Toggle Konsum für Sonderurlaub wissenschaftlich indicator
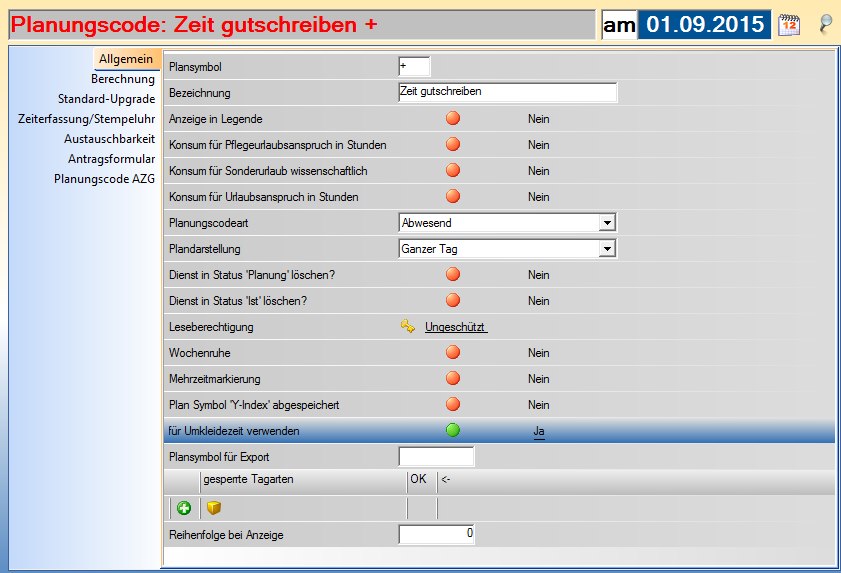The width and height of the screenshot is (841, 573). [453, 171]
